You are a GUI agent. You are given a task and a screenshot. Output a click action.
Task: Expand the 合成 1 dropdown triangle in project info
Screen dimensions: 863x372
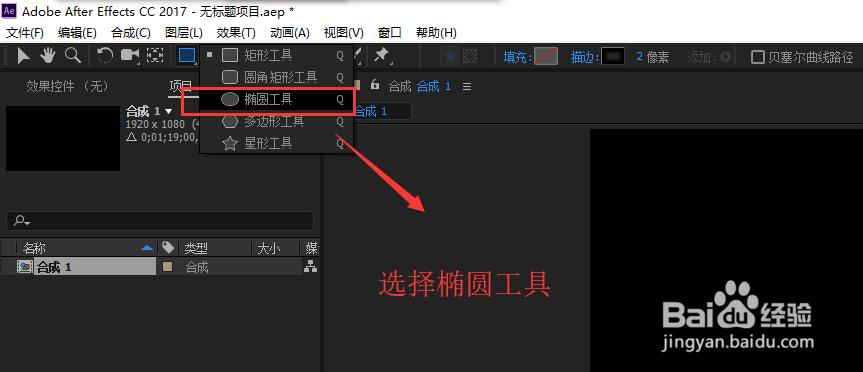tap(168, 112)
